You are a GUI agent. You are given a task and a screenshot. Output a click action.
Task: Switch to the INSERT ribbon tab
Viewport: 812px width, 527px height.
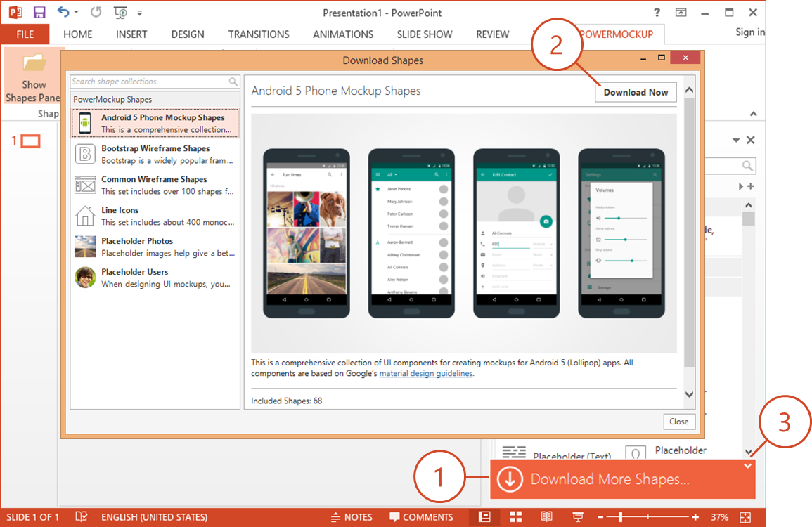click(131, 34)
